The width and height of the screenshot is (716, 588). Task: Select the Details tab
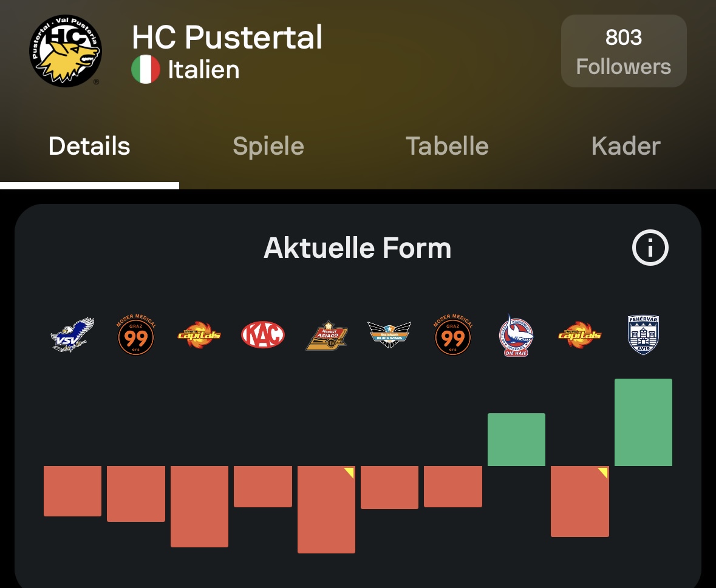pos(89,146)
